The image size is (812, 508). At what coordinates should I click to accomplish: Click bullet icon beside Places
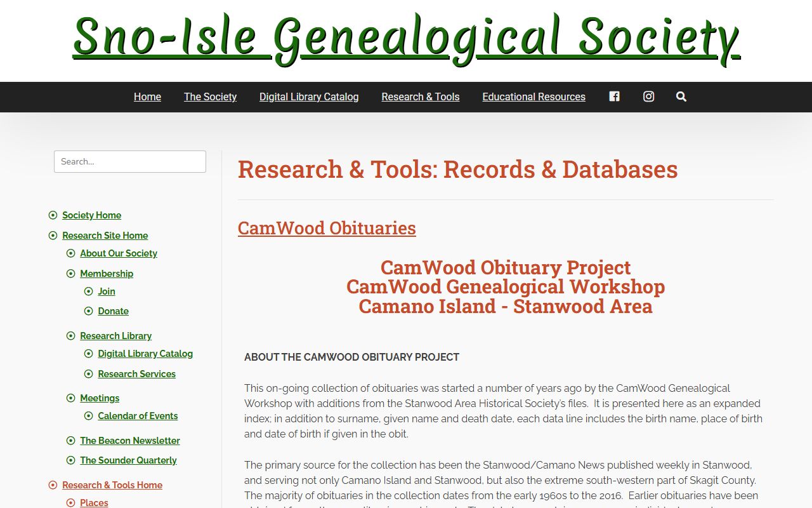click(x=70, y=503)
